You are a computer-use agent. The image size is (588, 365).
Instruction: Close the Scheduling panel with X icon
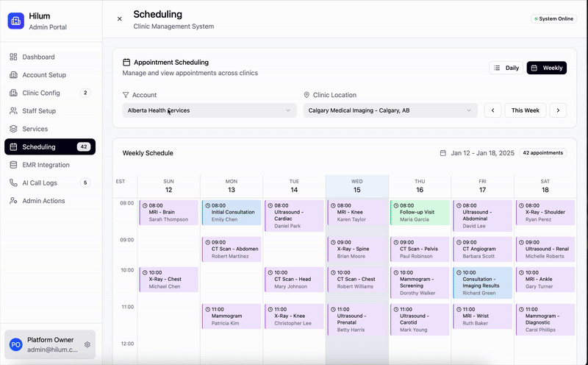(x=120, y=19)
